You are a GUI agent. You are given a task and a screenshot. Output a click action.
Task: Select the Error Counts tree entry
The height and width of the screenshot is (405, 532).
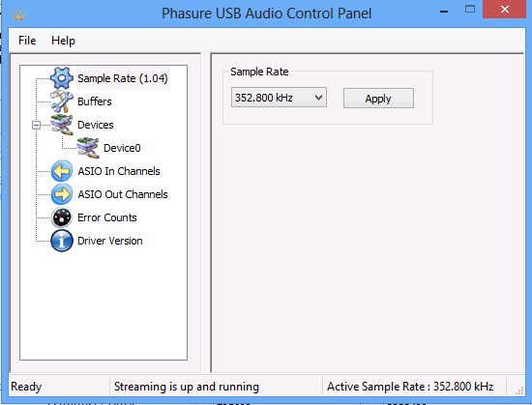(106, 217)
